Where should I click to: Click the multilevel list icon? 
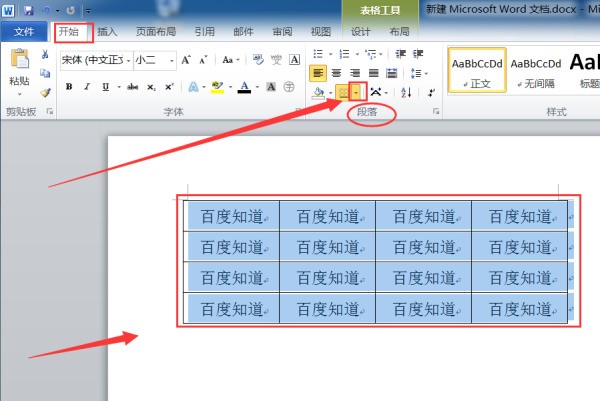point(371,54)
